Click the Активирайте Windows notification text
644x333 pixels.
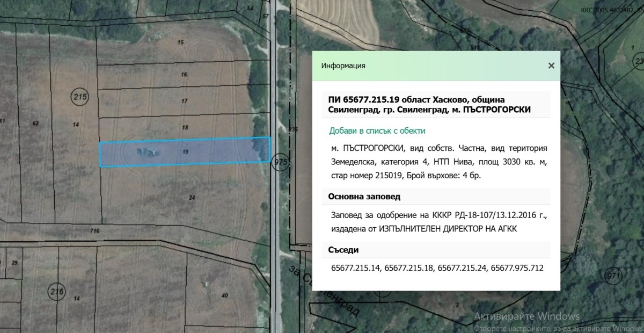[528, 316]
